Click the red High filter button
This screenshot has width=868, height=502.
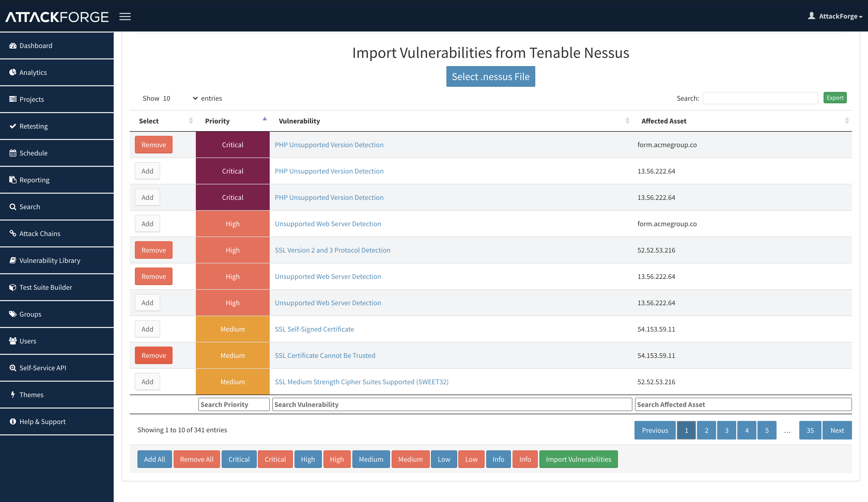(337, 459)
